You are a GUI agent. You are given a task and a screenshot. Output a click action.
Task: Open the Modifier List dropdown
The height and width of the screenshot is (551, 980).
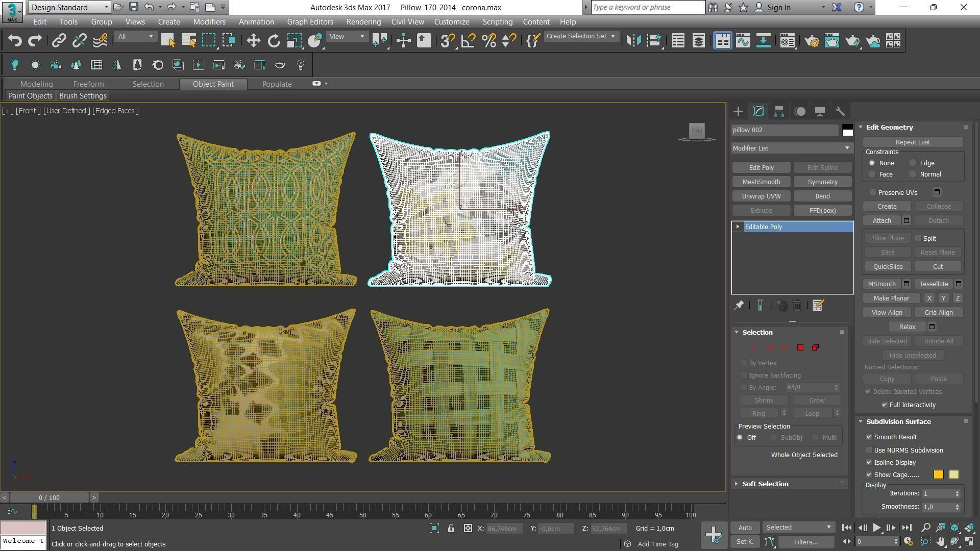(x=792, y=148)
